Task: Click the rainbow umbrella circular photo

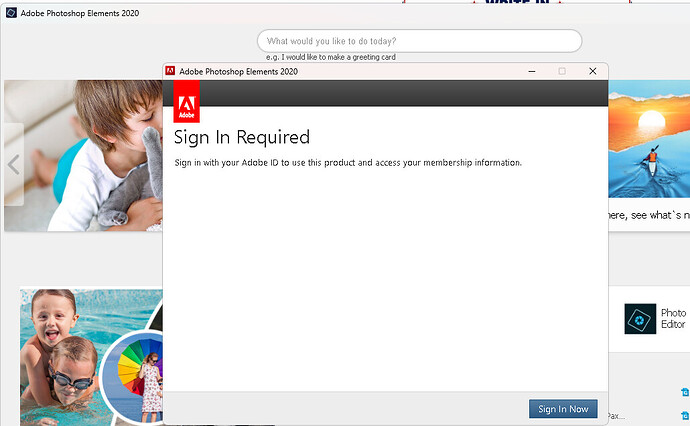Action: [134, 376]
